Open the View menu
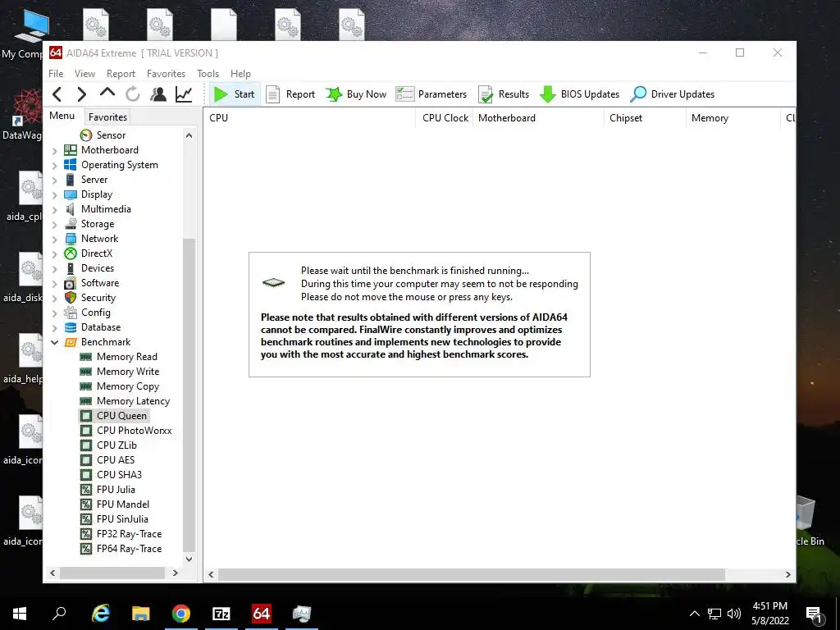Image resolution: width=840 pixels, height=630 pixels. click(x=84, y=73)
